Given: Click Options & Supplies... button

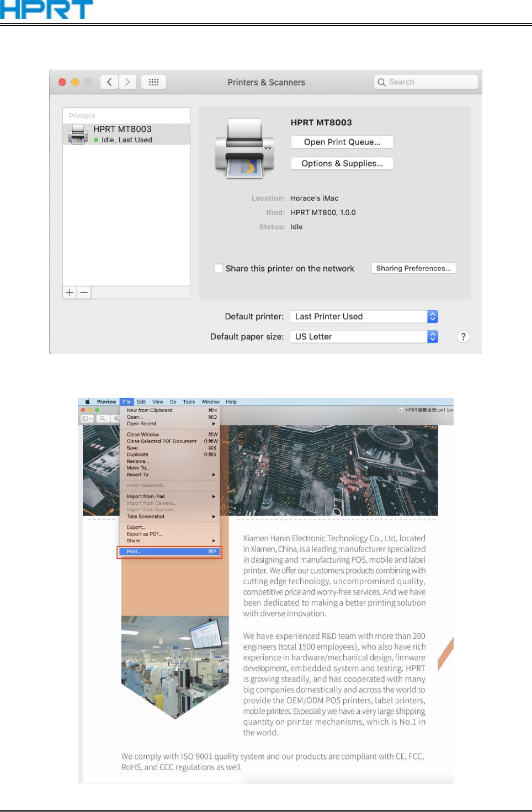Looking at the screenshot, I should [342, 163].
